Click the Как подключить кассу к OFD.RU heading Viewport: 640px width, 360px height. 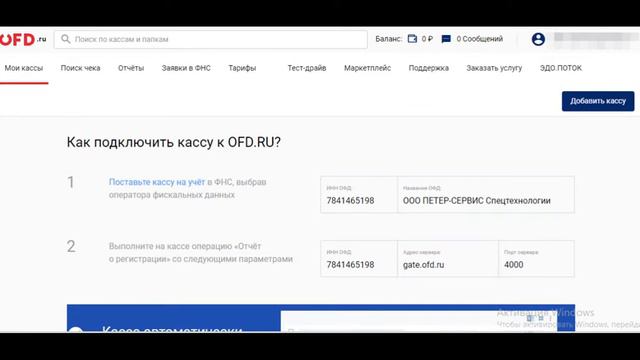coord(173,142)
